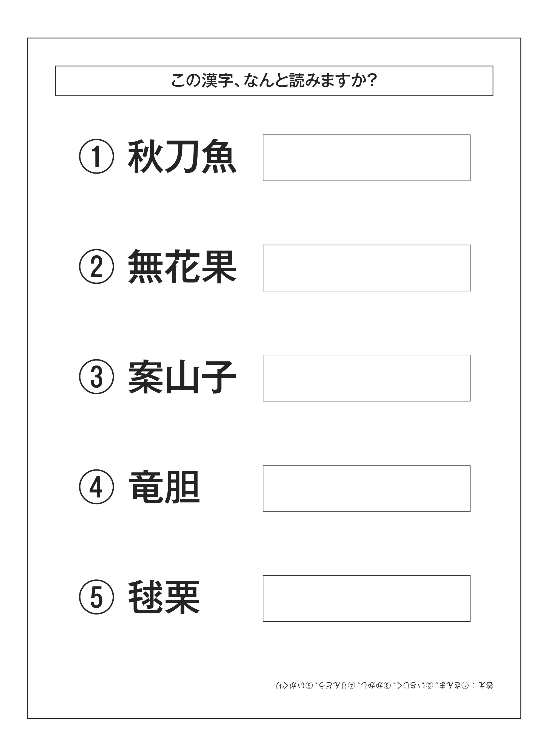548x756 pixels.
Task: Click the circled number 1 marker
Action: pos(97,156)
